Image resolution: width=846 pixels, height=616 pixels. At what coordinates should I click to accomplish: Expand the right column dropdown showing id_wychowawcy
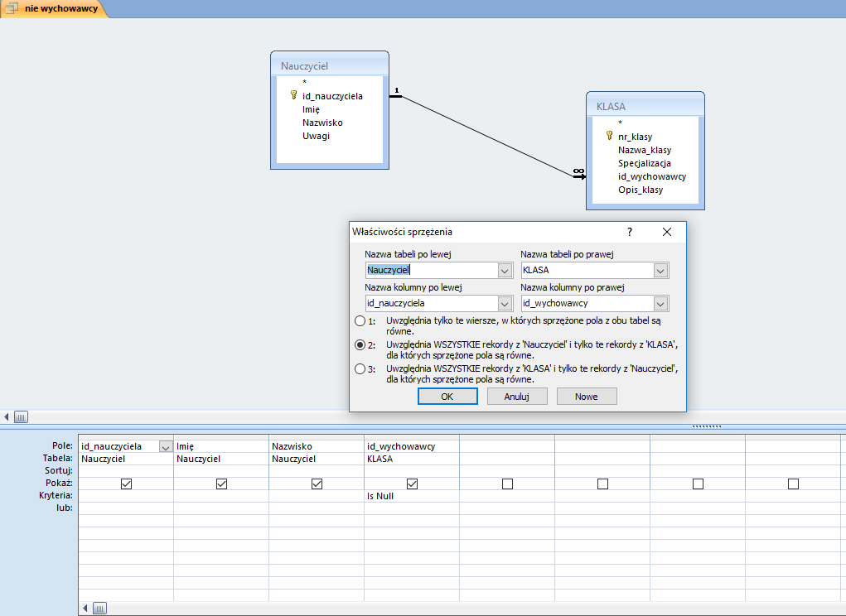click(x=660, y=304)
